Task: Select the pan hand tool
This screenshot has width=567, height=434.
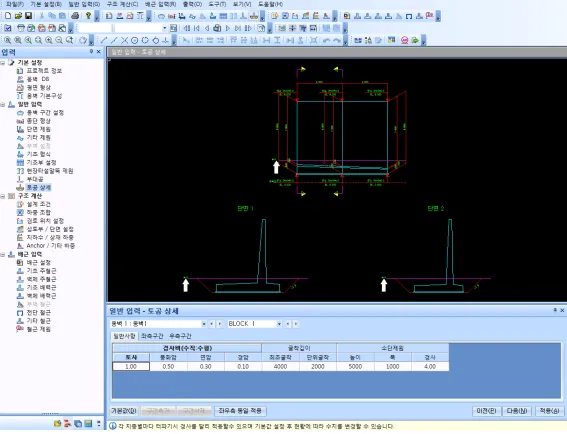Action: pyautogui.click(x=83, y=40)
